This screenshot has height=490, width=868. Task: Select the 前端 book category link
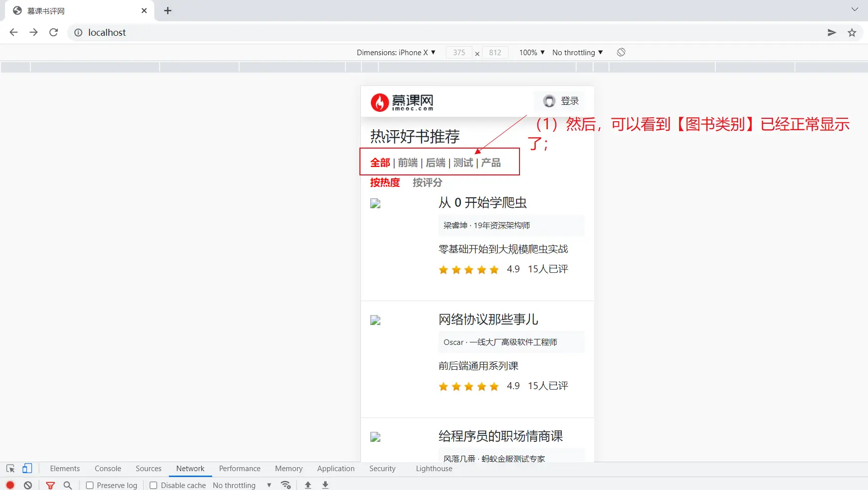click(408, 163)
